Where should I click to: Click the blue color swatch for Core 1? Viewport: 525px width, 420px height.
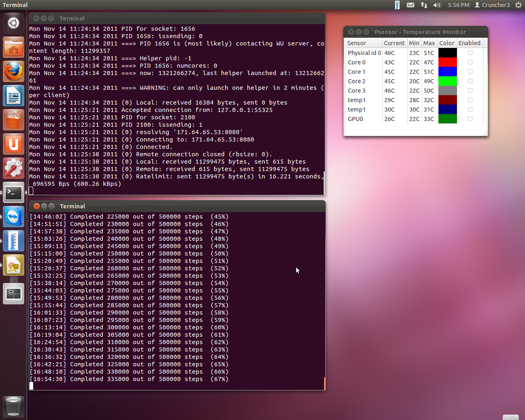[447, 72]
